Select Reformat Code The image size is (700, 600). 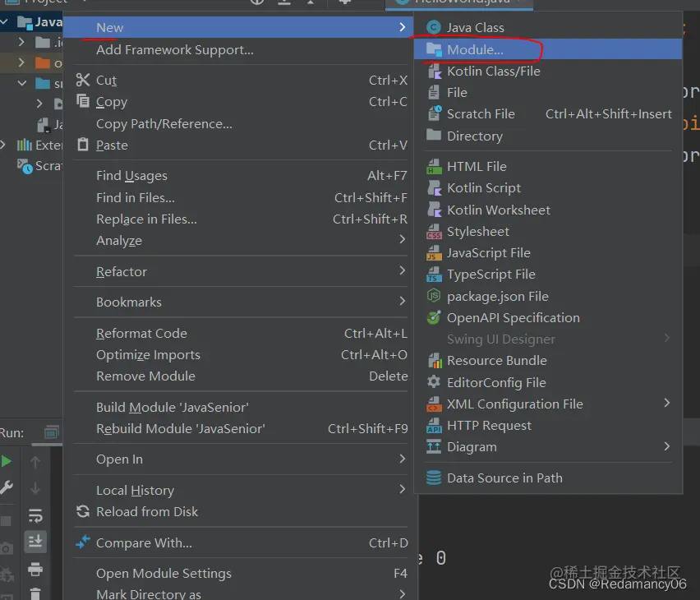(x=141, y=333)
